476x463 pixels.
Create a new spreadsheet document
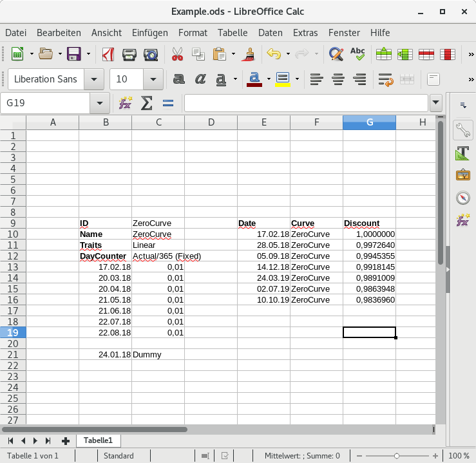click(x=17, y=54)
